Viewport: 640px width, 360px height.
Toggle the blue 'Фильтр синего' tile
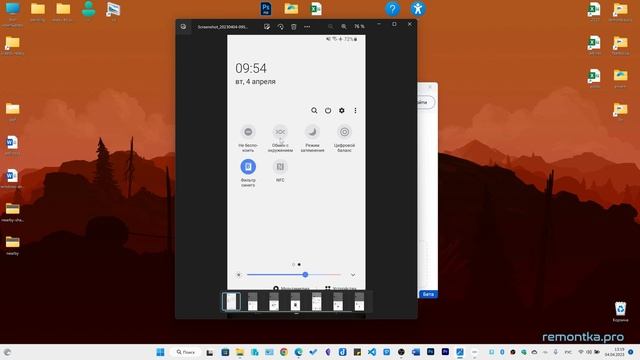coord(248,167)
